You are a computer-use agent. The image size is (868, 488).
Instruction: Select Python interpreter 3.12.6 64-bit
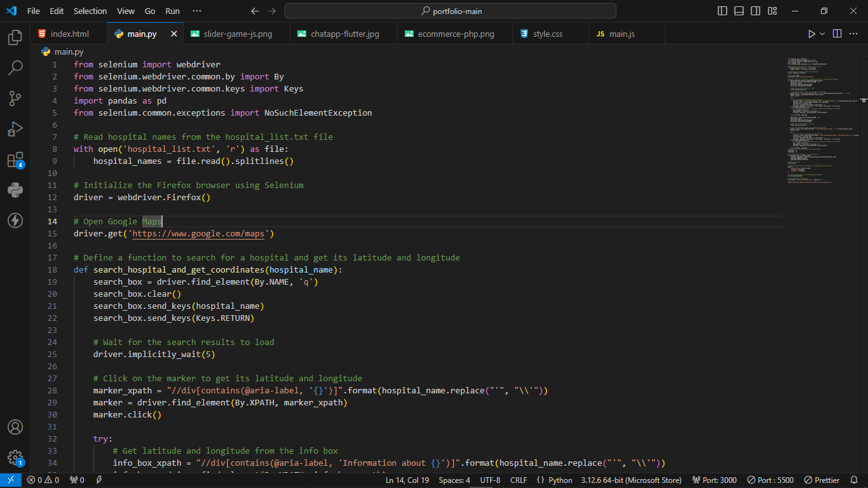(630, 480)
